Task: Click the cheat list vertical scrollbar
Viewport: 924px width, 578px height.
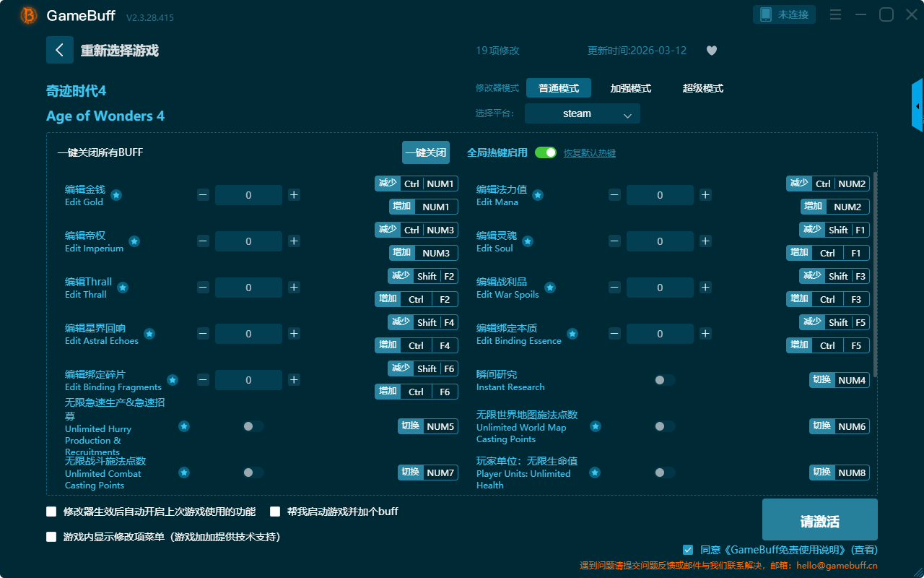Action: tap(876, 275)
